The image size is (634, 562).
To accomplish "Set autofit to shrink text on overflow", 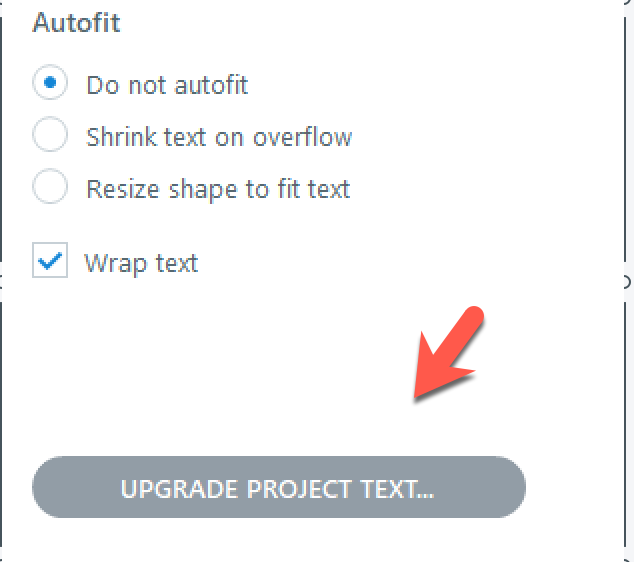I will [x=50, y=136].
